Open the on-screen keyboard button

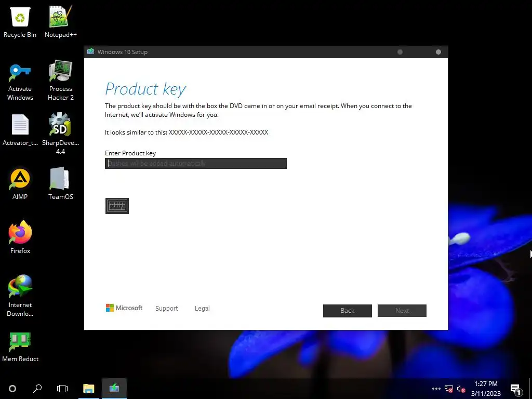tap(117, 206)
